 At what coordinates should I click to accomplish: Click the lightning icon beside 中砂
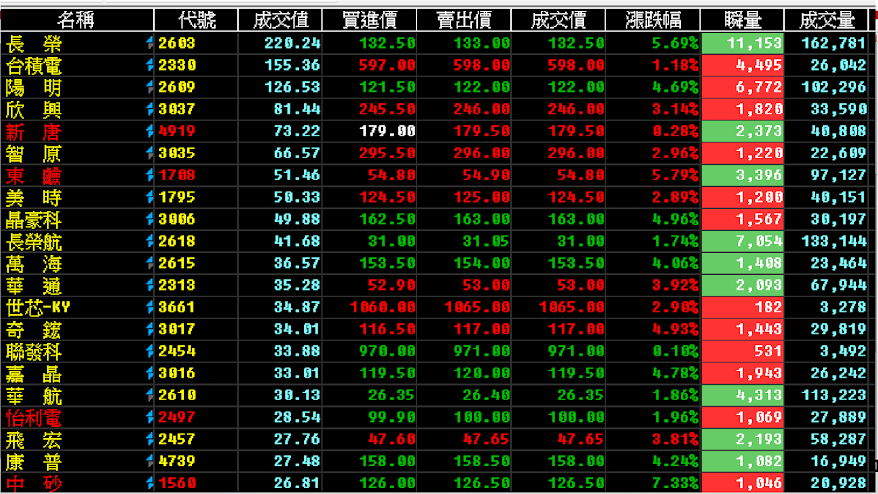pyautogui.click(x=150, y=483)
